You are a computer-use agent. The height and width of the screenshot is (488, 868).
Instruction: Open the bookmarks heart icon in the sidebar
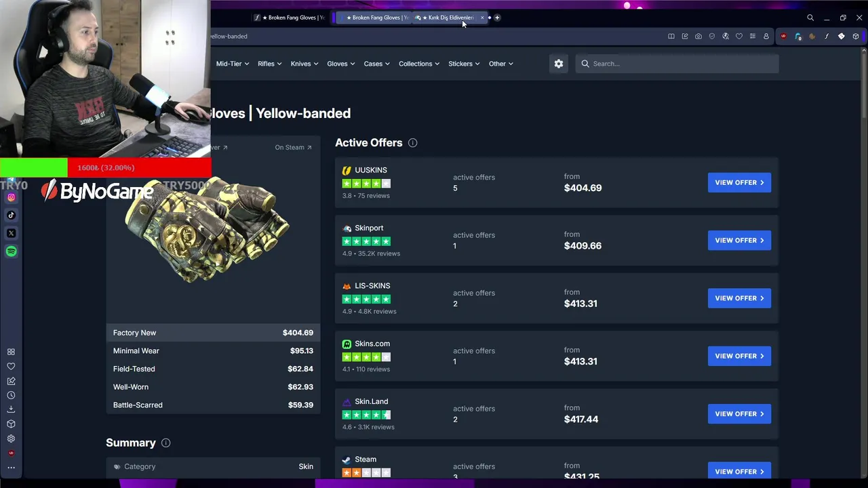click(11, 366)
